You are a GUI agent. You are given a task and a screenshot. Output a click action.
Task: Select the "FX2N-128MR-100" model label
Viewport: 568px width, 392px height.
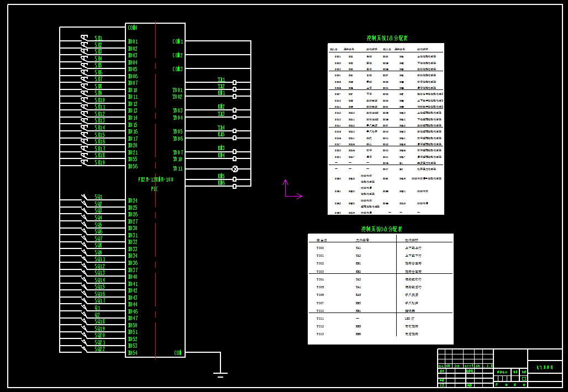(x=156, y=179)
